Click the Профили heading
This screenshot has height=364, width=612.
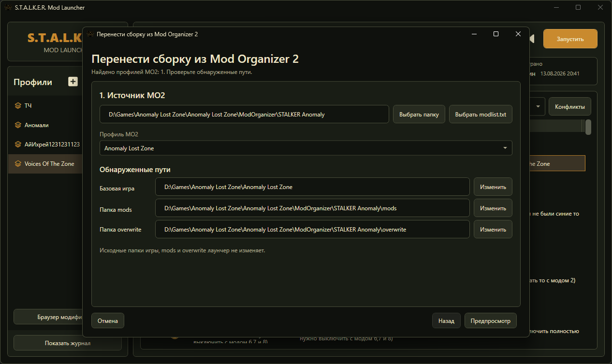33,82
